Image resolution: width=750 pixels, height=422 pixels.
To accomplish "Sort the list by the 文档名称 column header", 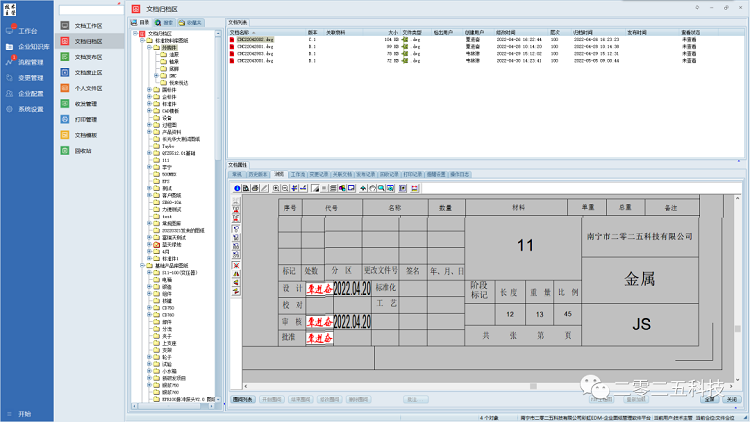I will [x=267, y=33].
